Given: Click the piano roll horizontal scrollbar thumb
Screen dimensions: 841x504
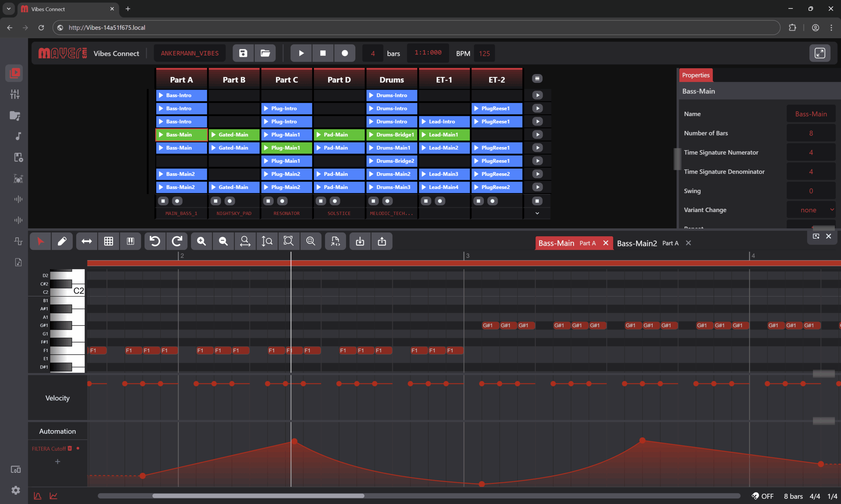Looking at the screenshot, I should [x=258, y=496].
